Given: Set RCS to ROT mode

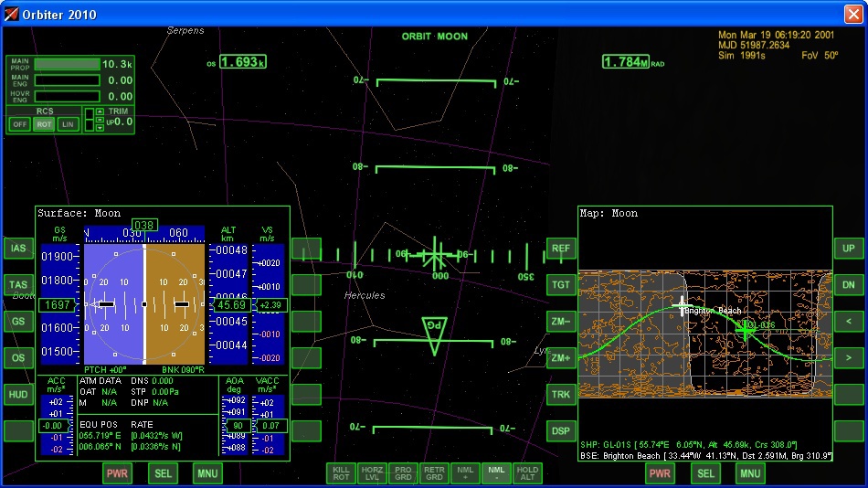Looking at the screenshot, I should (x=44, y=124).
